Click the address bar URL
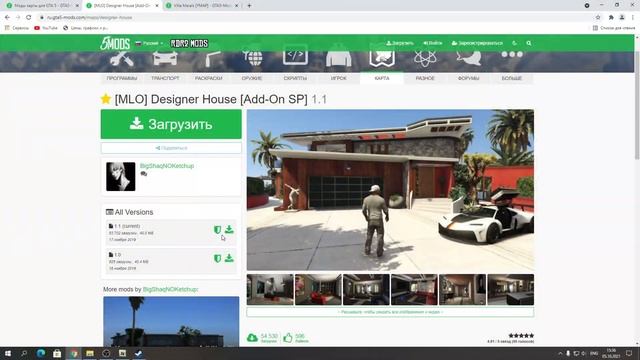The height and width of the screenshot is (360, 640). point(89,18)
